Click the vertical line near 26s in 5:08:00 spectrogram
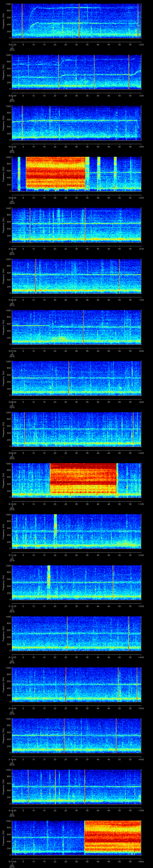Viewport: 153px width, 868px height. pos(69,378)
